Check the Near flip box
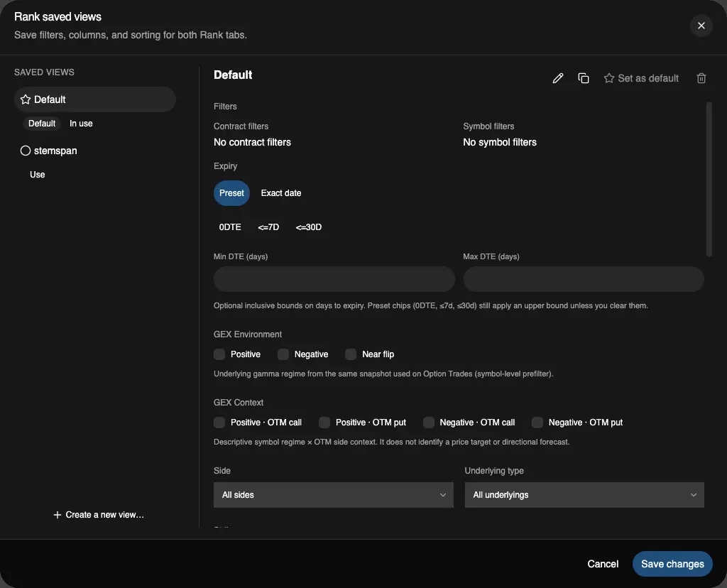This screenshot has width=727, height=588. click(x=351, y=354)
